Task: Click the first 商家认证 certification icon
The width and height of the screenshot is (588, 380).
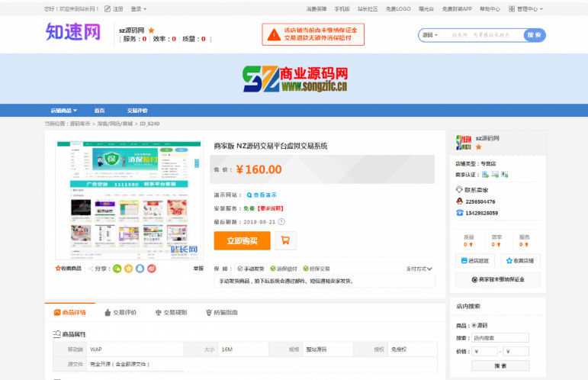Action: (485, 175)
